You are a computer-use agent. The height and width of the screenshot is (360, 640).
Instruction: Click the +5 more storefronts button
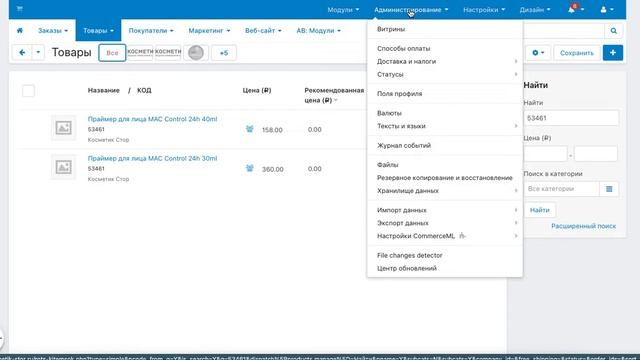pyautogui.click(x=224, y=53)
